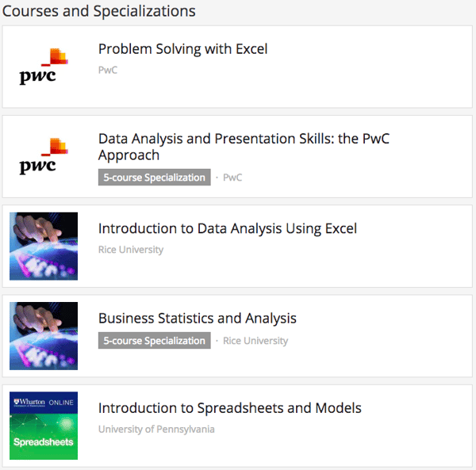The height and width of the screenshot is (470, 476).
Task: Open the Problem Solving with Excel course
Action: pos(182,49)
